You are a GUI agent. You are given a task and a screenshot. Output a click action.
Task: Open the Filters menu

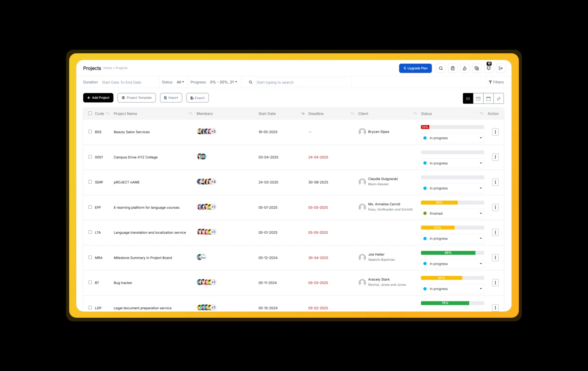pyautogui.click(x=496, y=82)
